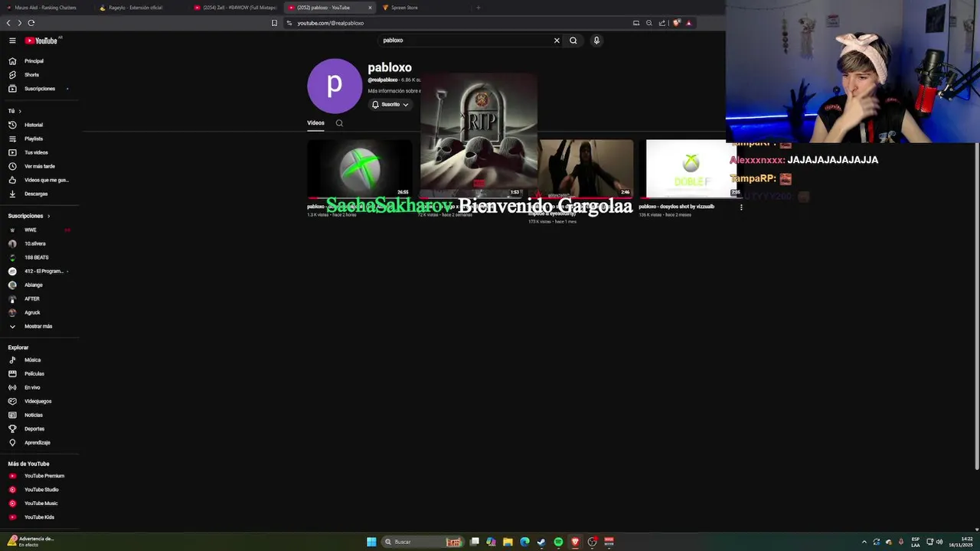
Task: Click the Windows taskbar search box
Action: 423,542
